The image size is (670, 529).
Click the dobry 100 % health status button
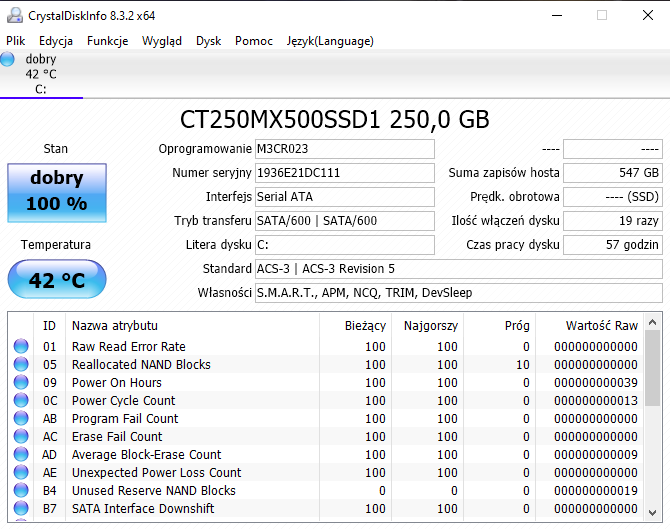[x=57, y=193]
